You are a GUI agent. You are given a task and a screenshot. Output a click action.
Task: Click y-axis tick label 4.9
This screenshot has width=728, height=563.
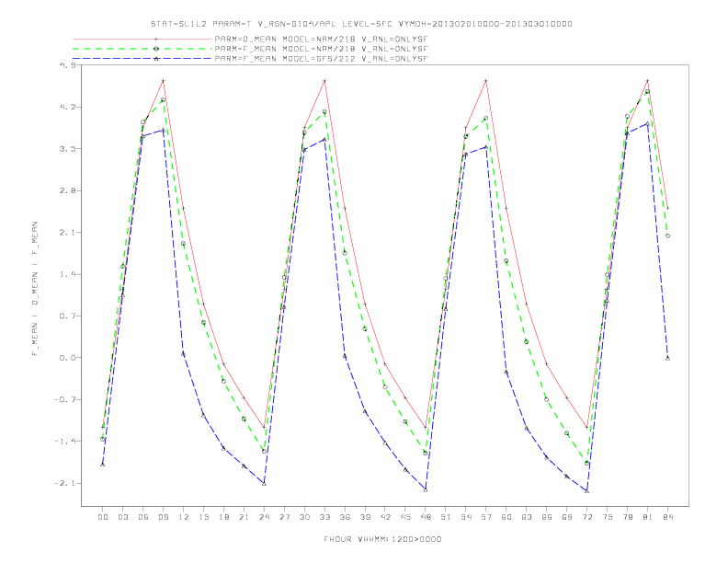point(67,65)
